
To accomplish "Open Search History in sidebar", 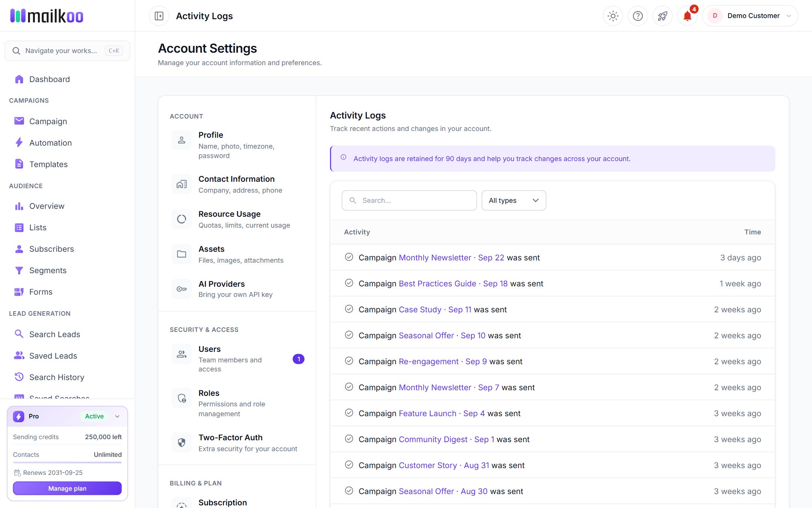I will click(x=67, y=377).
